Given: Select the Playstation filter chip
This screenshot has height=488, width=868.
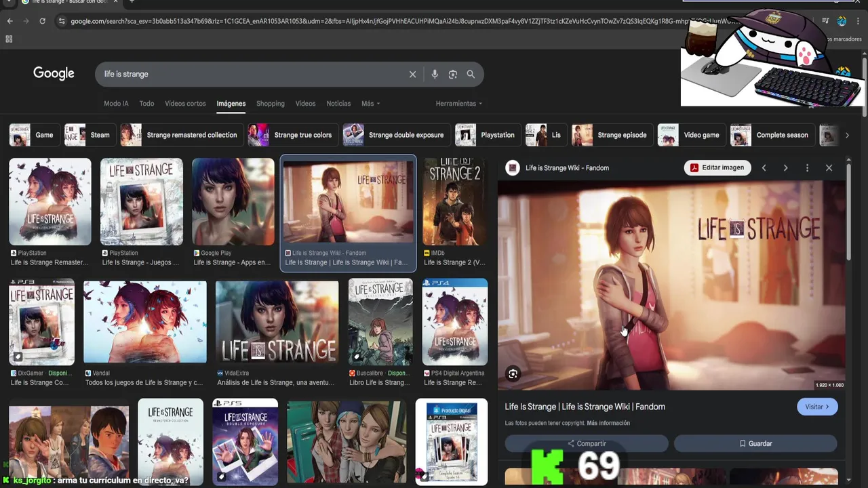Looking at the screenshot, I should (x=487, y=135).
